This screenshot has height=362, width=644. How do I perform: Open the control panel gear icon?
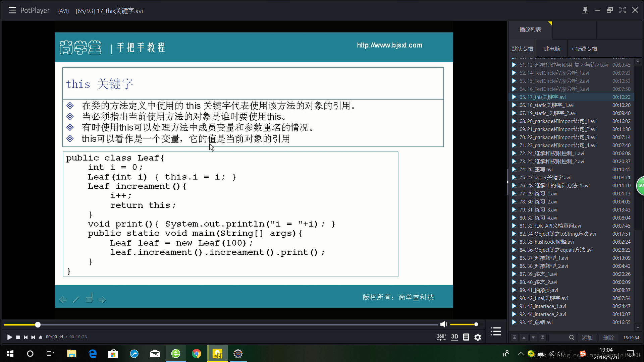[478, 337]
